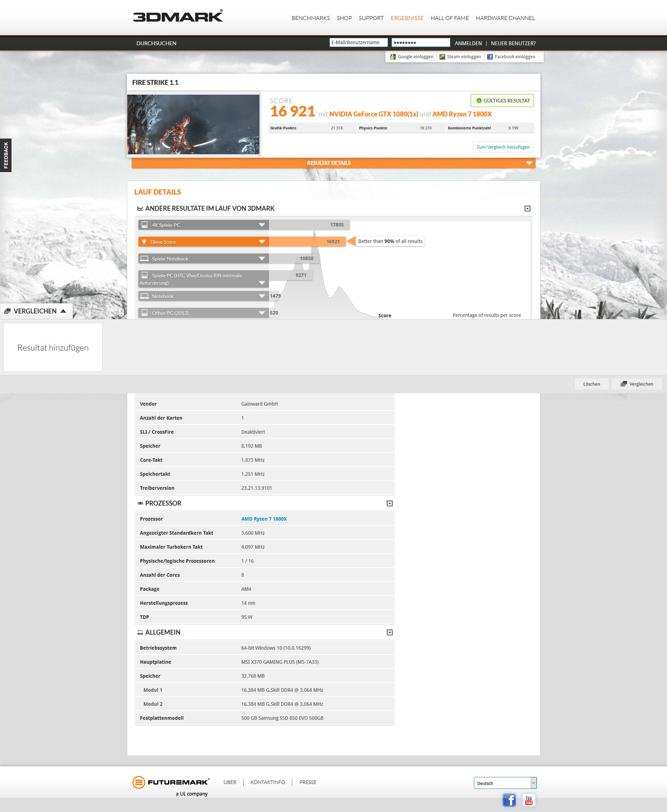Expand the Notebook row dropdown arrow
667x812 pixels.
click(x=262, y=296)
